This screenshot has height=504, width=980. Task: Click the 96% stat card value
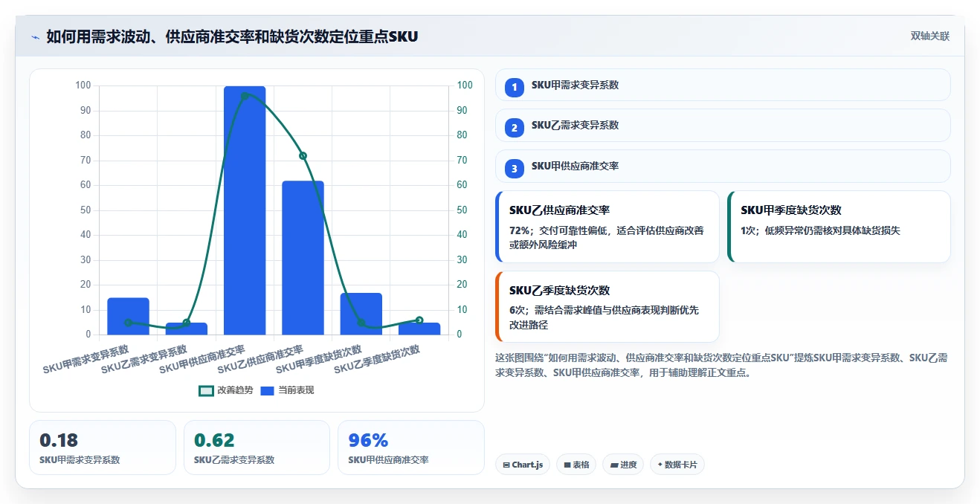pos(368,440)
